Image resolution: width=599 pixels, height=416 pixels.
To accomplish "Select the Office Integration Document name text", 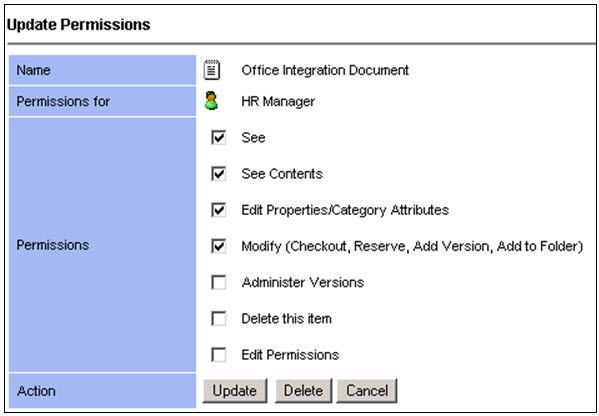I will (x=325, y=70).
